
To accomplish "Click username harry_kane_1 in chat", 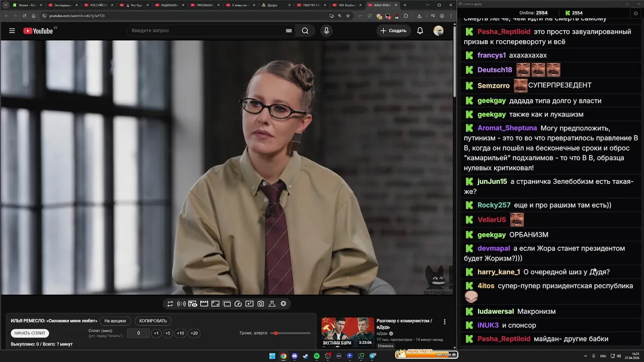I will point(499,272).
